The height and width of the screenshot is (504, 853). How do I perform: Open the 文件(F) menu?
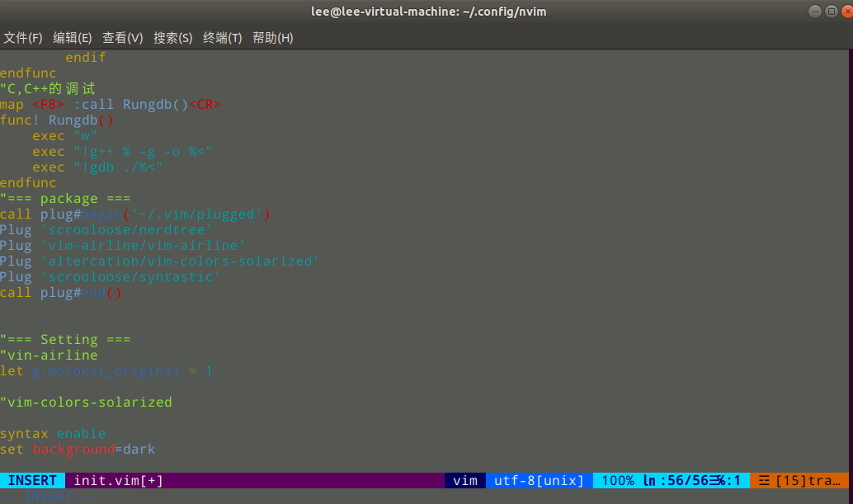coord(23,37)
